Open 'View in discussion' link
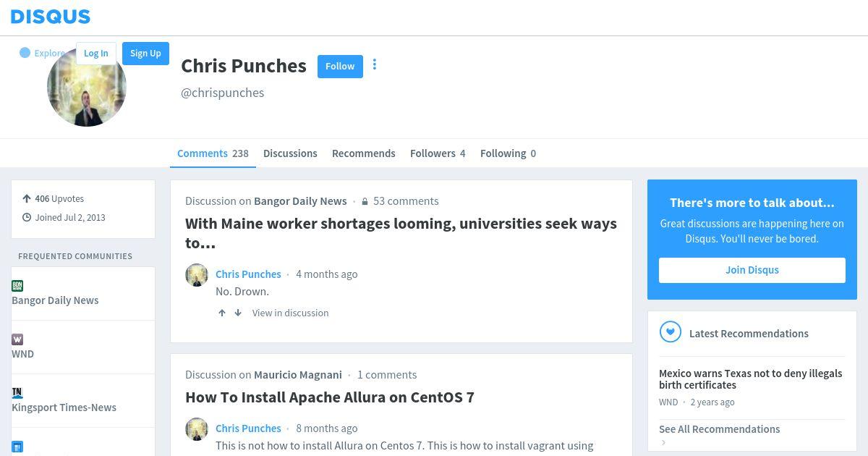The image size is (868, 456). pyautogui.click(x=290, y=313)
